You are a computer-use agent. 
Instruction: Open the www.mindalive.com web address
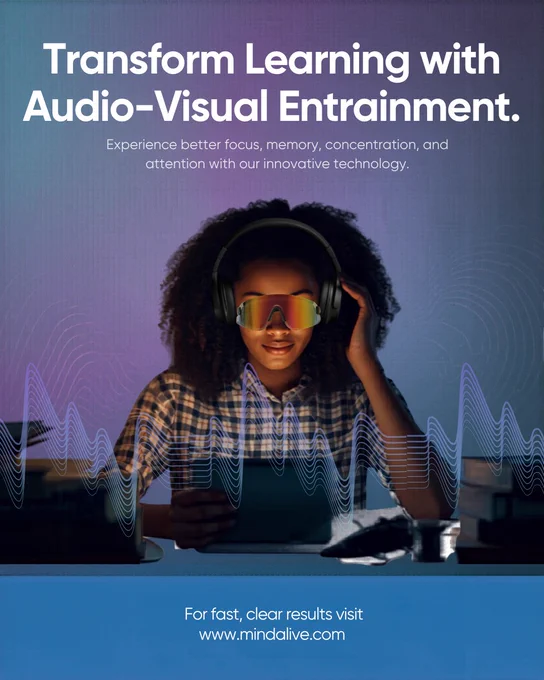[x=272, y=634]
